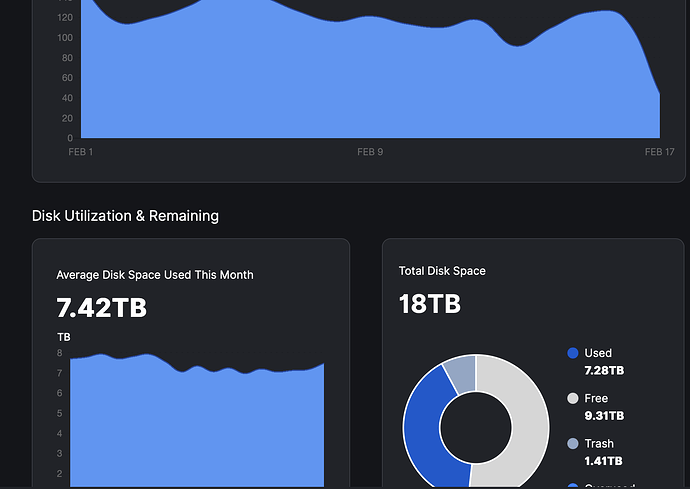Click the light gray Free legend dot
Viewport: 690px width, 489px height.
click(573, 398)
